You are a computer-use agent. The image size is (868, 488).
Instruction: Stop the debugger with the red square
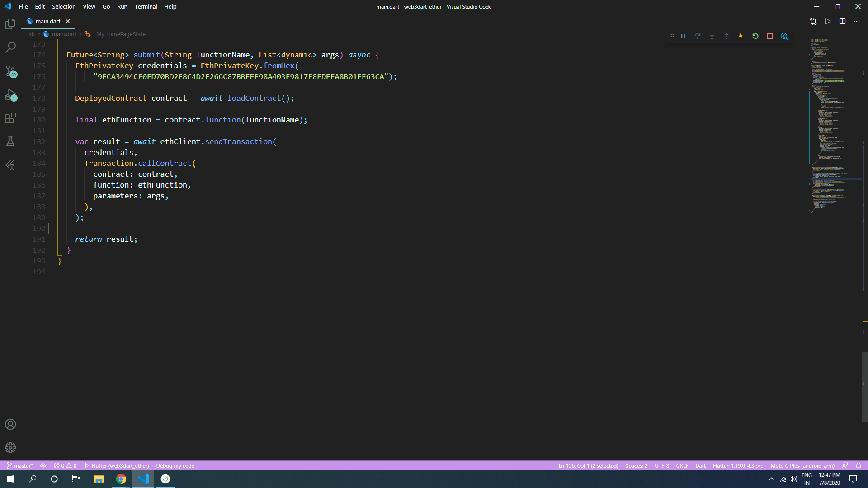770,36
